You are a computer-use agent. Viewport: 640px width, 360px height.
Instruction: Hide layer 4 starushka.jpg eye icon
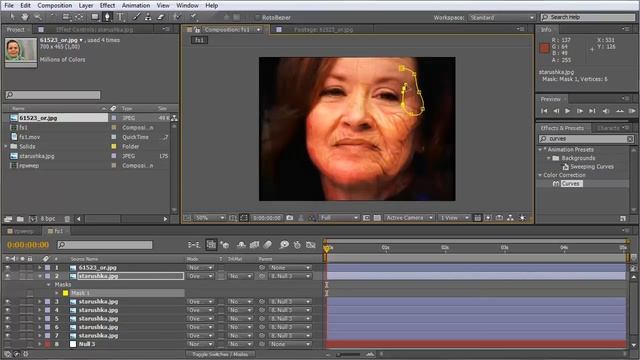click(x=7, y=310)
